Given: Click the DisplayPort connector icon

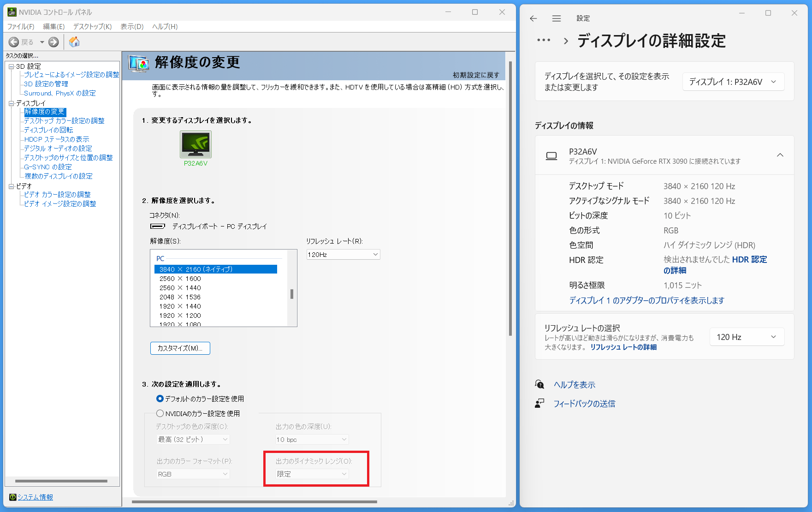Looking at the screenshot, I should point(158,226).
